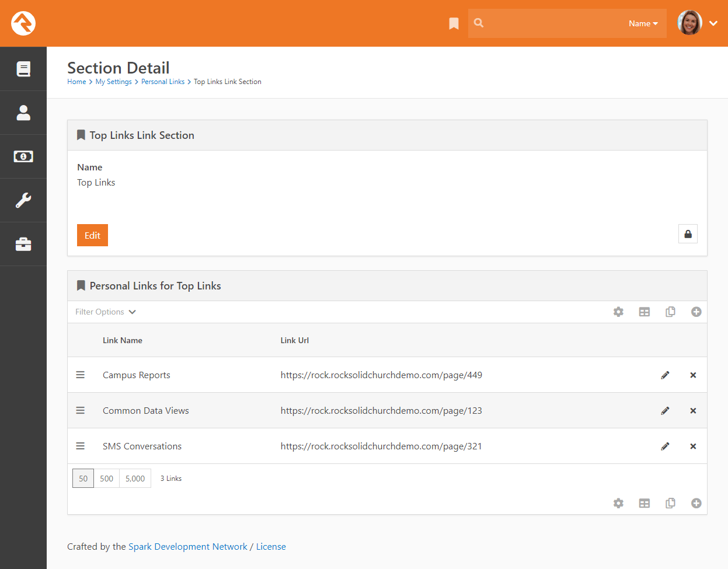Grab the reorder handle for Campus Reports
Screen dimensions: 728x569
point(81,375)
